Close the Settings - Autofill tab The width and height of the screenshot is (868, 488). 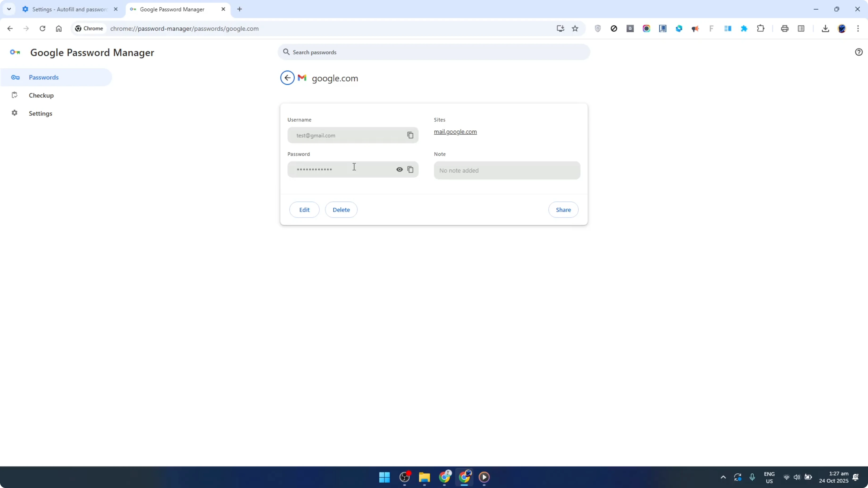pyautogui.click(x=116, y=9)
